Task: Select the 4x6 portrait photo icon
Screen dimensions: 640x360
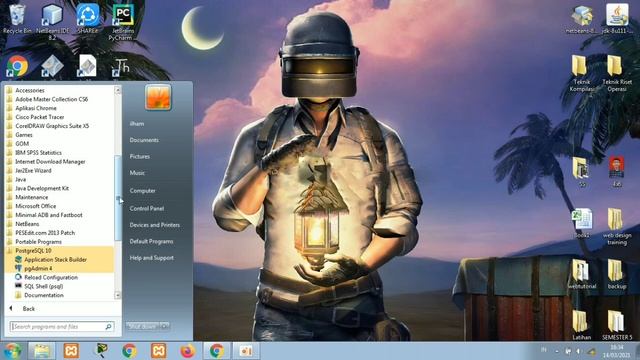Action: tap(616, 171)
